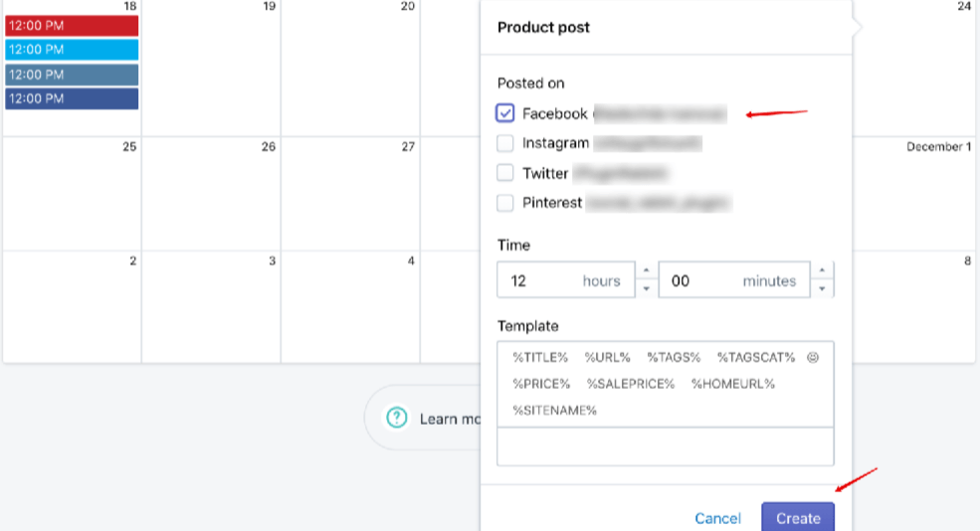The width and height of the screenshot is (980, 531).
Task: Decrease minutes with down arrow
Action: 822,288
